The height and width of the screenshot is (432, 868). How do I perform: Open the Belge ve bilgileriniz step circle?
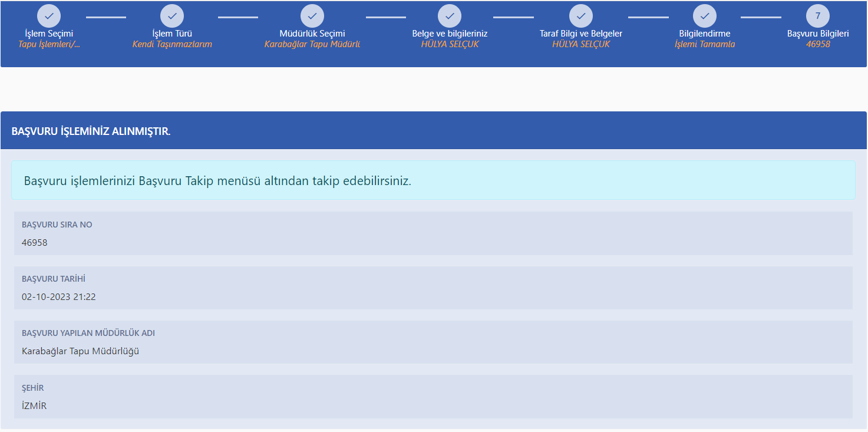[x=450, y=16]
